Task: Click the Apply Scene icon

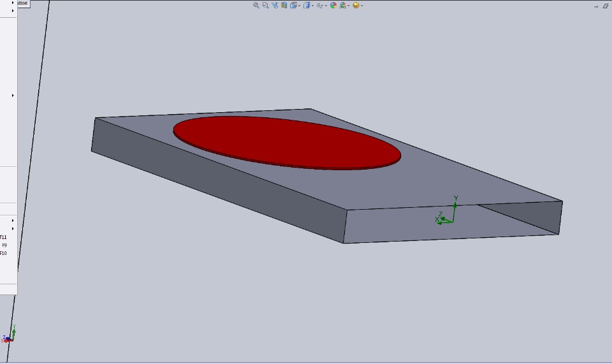Action: click(343, 5)
